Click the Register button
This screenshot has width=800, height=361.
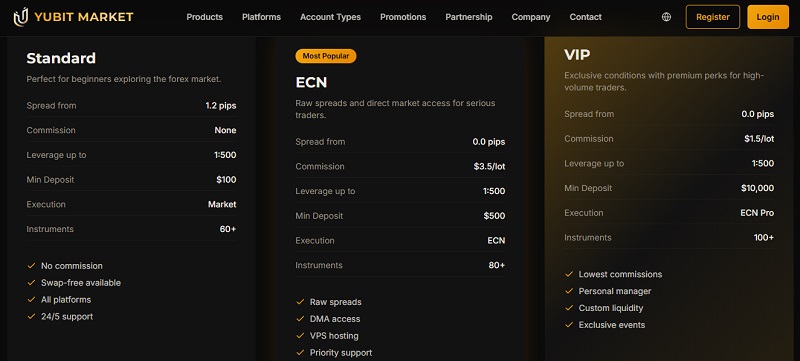713,17
